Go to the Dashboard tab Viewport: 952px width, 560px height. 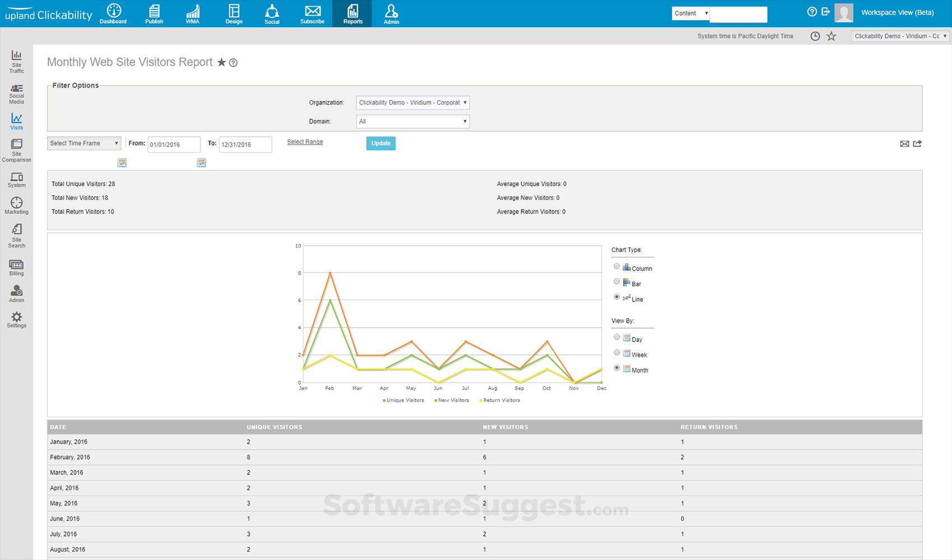click(x=113, y=13)
